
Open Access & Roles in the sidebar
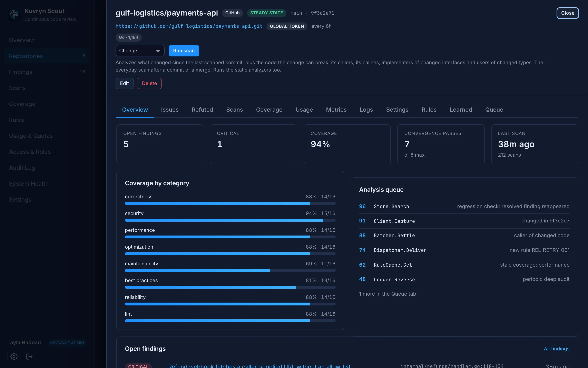47,152
